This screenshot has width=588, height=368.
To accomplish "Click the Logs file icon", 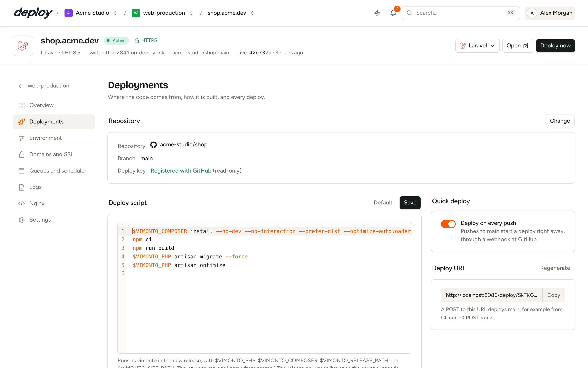I will point(22,187).
